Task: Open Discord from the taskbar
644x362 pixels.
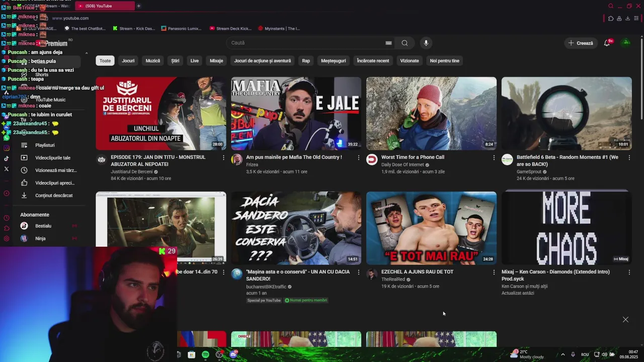Action: 233,354
